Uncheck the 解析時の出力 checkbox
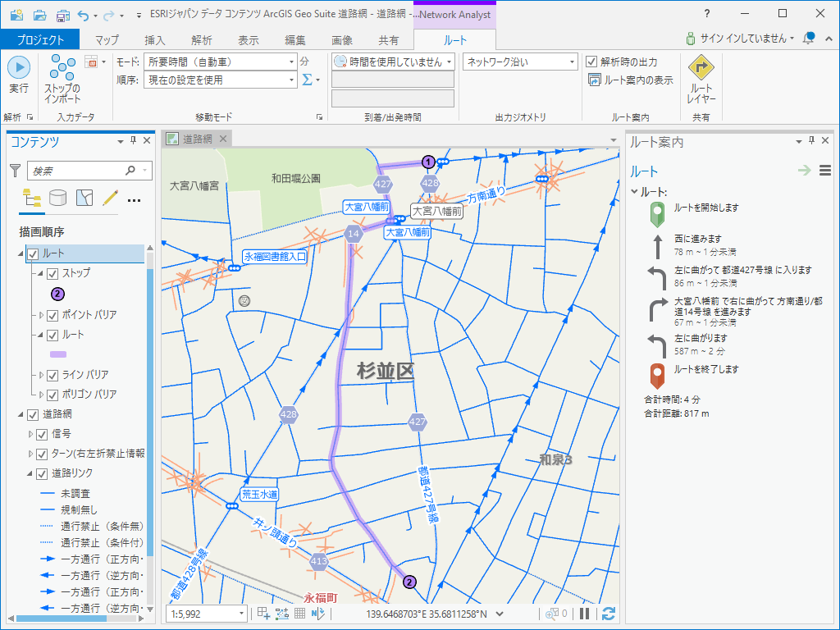 [x=591, y=62]
